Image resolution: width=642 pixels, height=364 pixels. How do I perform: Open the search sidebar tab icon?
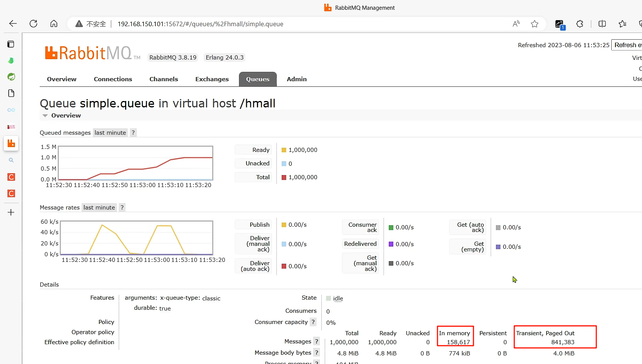click(x=11, y=160)
